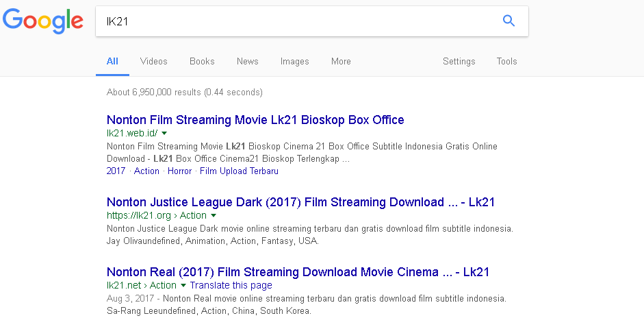Image resolution: width=644 pixels, height=318 pixels.
Task: Switch to the Images tab
Action: pyautogui.click(x=294, y=61)
